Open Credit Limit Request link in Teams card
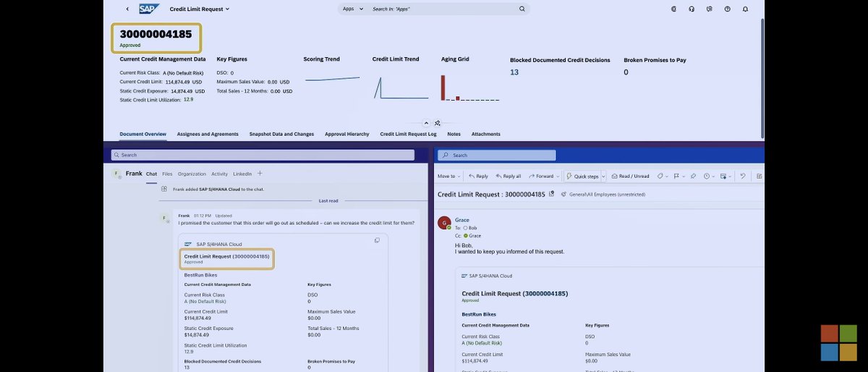 tap(226, 256)
